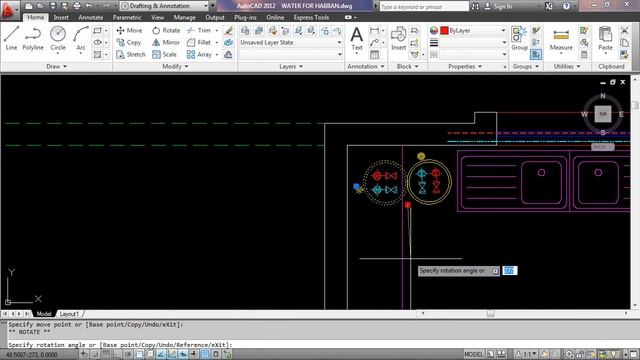Click the Sign In button
Screen dimensions: 640x360
[x=498, y=6]
